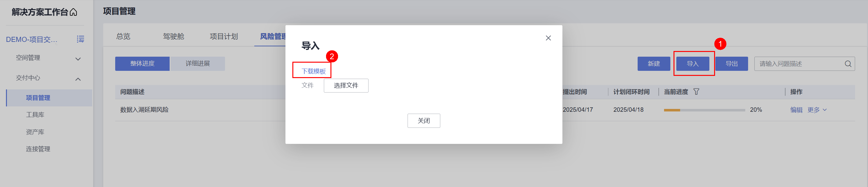The image size is (868, 187).
Task: Click the 选择文件 button
Action: (x=346, y=86)
